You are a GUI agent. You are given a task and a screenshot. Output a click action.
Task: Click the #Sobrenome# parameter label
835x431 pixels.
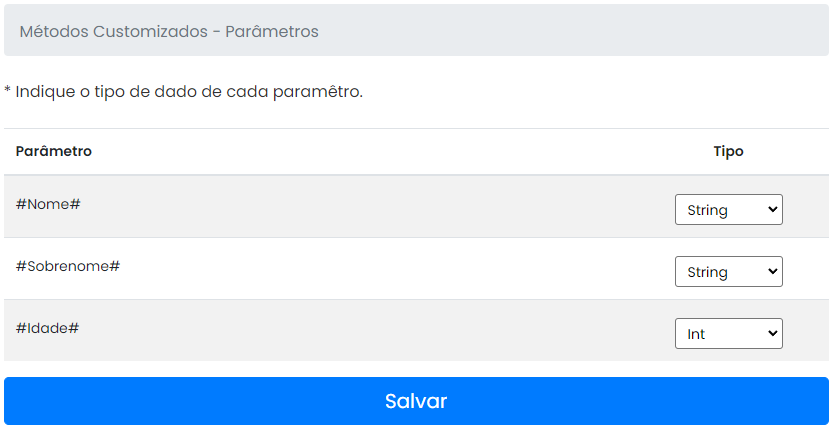[68, 266]
